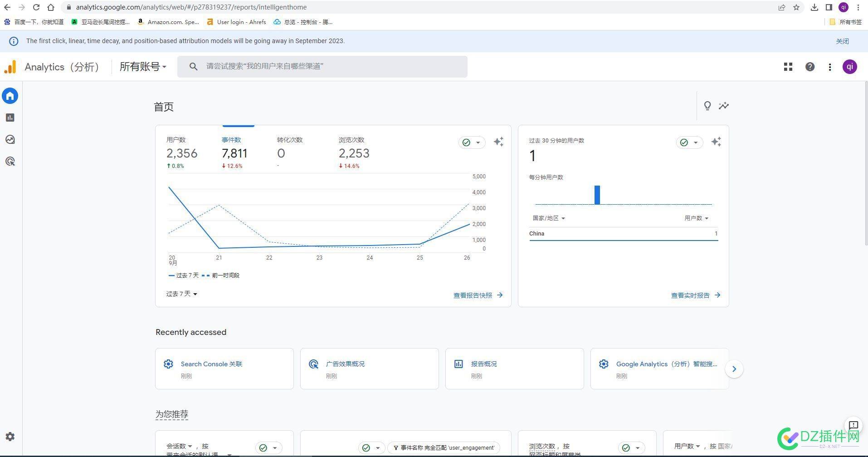Show next recently accessed cards arrow
This screenshot has height=457, width=868.
[734, 369]
